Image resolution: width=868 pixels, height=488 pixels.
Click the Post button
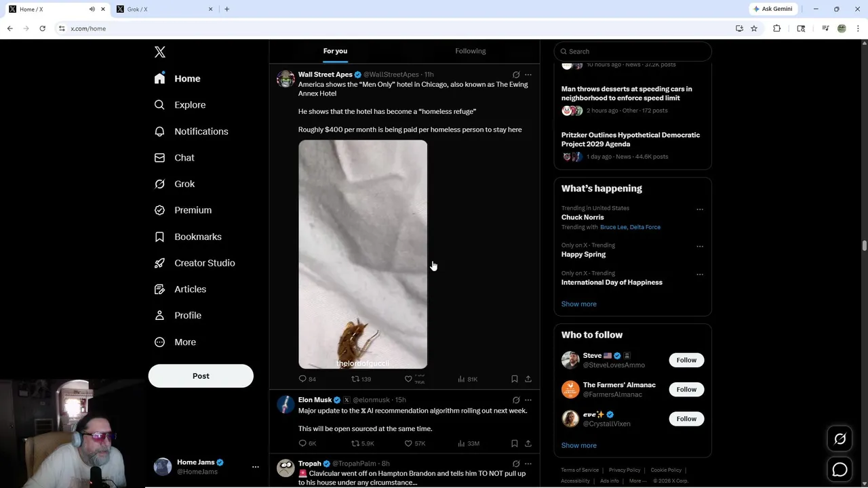pyautogui.click(x=201, y=376)
